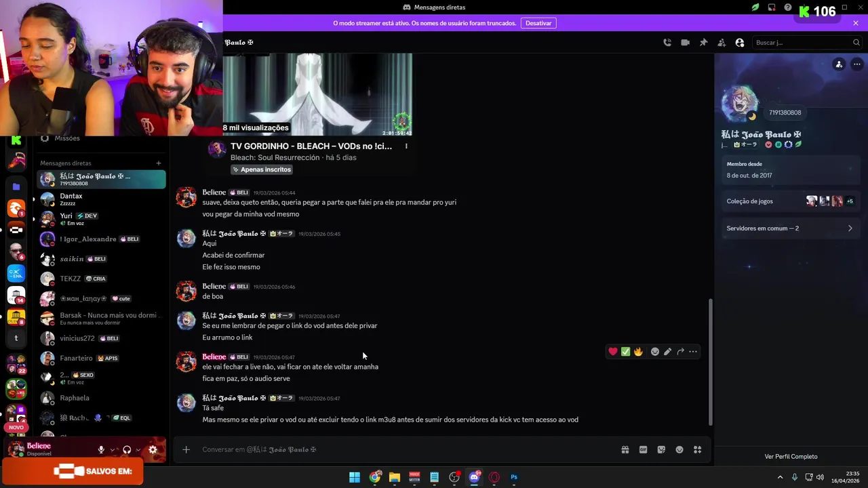The height and width of the screenshot is (488, 868).
Task: Start a video call
Action: pyautogui.click(x=685, y=43)
